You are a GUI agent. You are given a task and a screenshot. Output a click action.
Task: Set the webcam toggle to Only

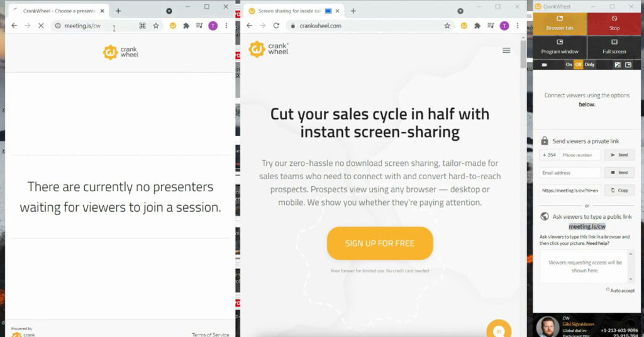589,65
